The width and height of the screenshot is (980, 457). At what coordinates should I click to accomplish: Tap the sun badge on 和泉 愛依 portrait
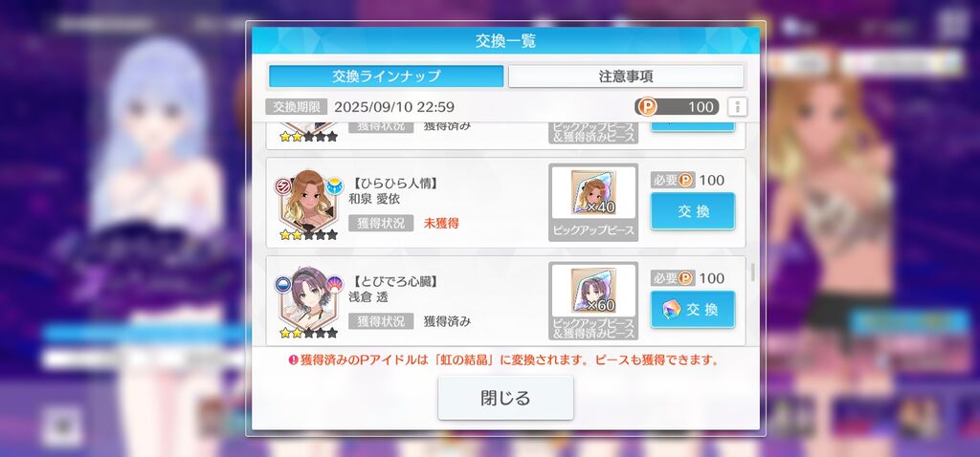[334, 186]
